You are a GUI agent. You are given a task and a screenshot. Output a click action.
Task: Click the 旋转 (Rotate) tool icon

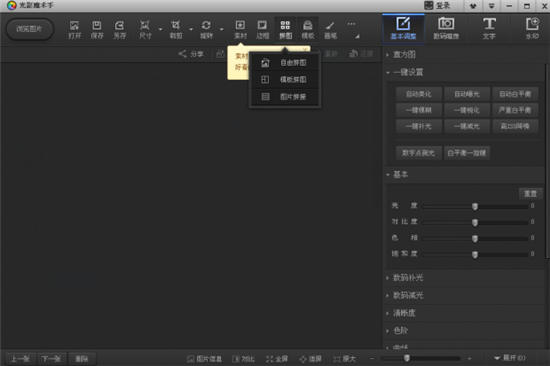pyautogui.click(x=206, y=29)
